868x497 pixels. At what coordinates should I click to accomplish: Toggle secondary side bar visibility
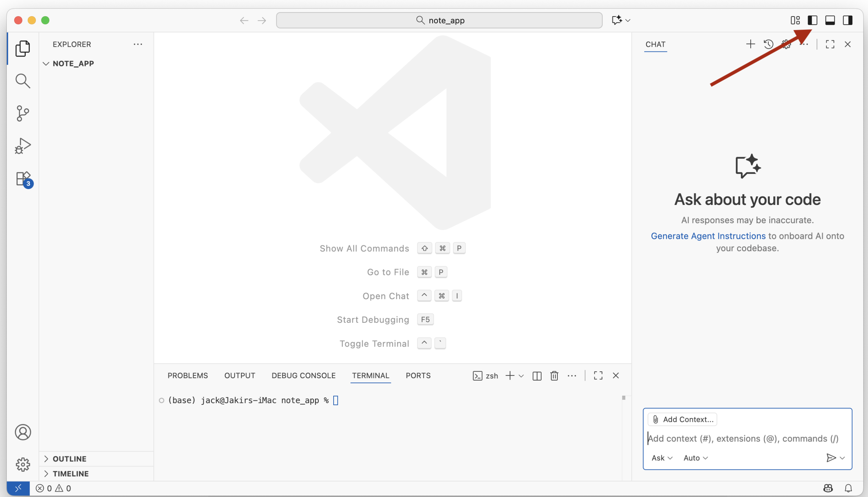pos(848,20)
